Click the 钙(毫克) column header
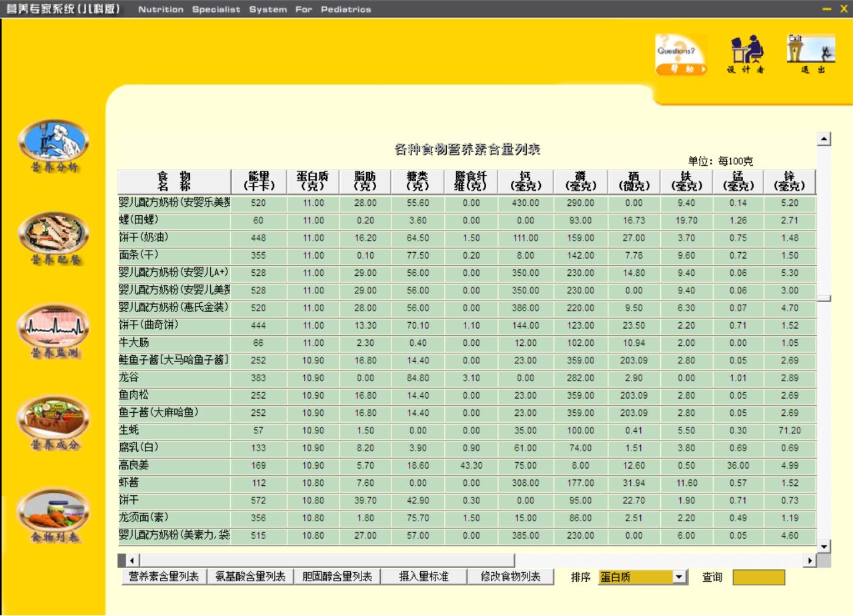 [525, 181]
